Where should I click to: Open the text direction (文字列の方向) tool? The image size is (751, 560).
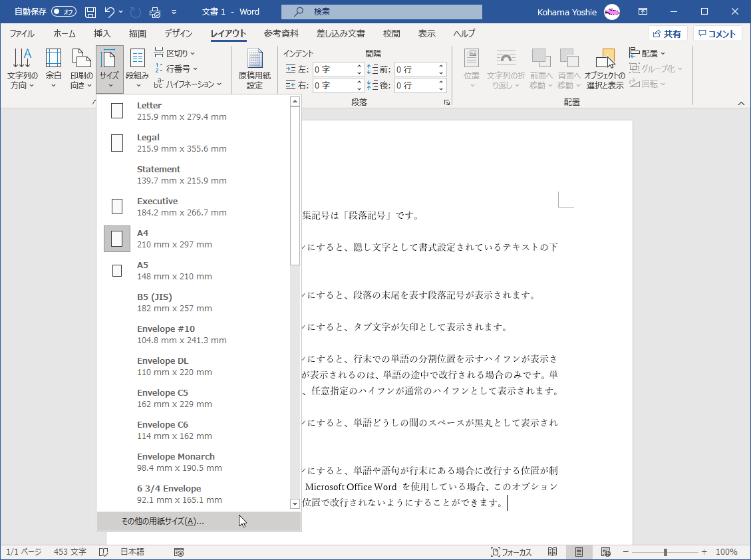pos(23,69)
